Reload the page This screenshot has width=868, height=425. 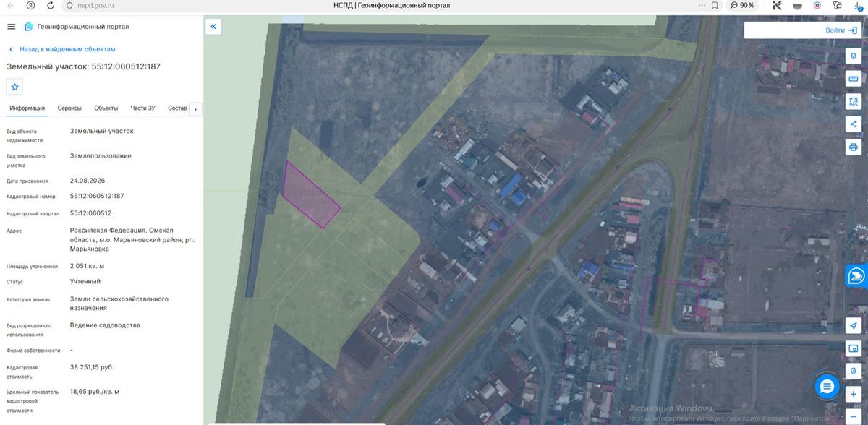[x=49, y=5]
